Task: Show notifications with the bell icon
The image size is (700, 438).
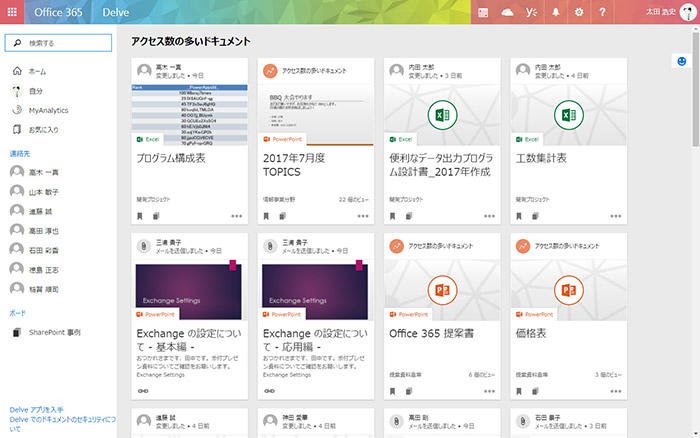Action: tap(555, 12)
